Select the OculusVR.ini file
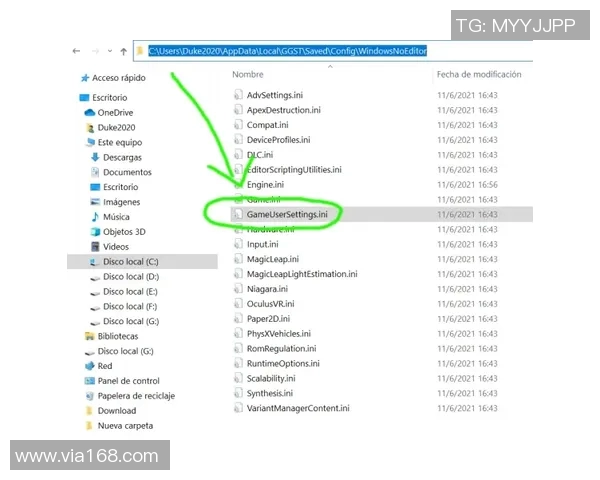This screenshot has width=600, height=480. pyautogui.click(x=271, y=304)
